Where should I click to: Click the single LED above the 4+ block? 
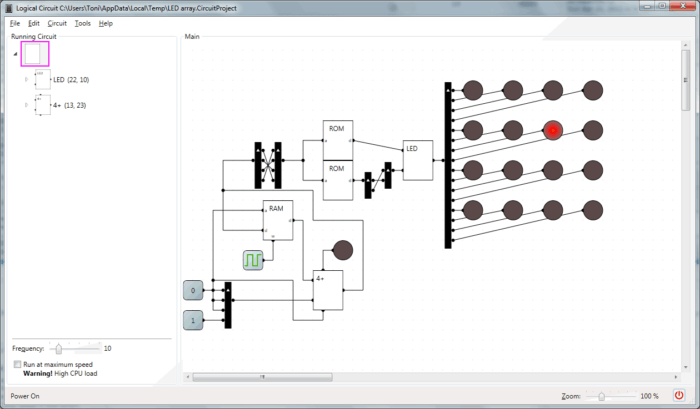tap(343, 250)
